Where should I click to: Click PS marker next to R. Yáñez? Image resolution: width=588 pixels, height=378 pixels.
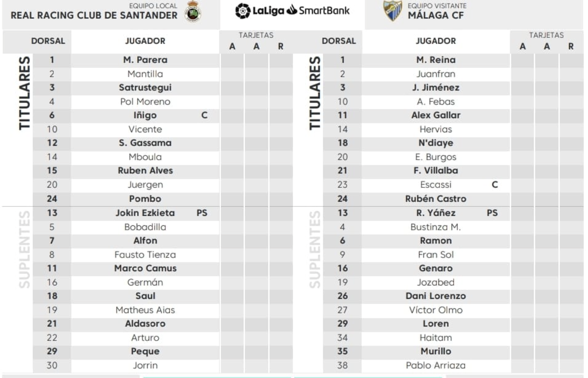(492, 213)
